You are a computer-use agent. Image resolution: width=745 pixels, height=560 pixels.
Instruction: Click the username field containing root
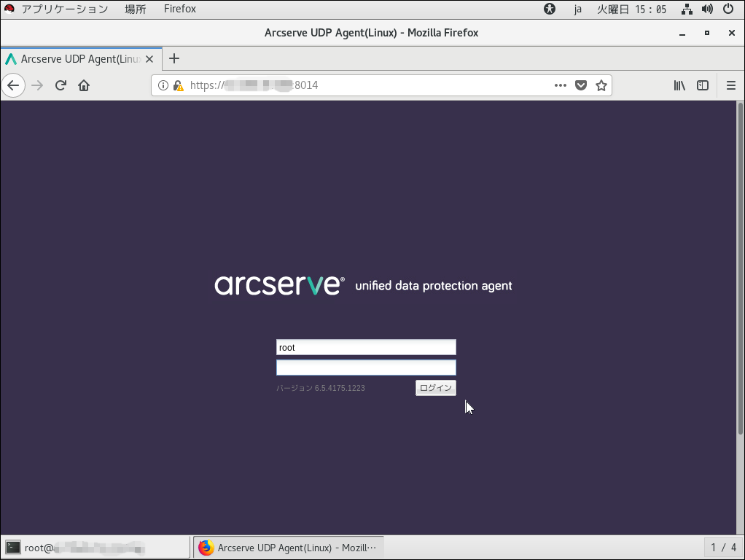[366, 348]
